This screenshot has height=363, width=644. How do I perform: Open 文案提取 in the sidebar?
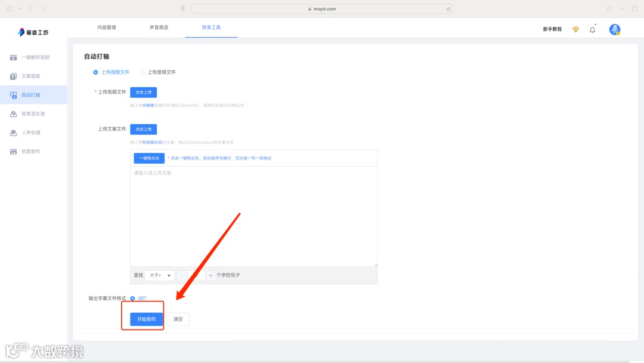31,76
